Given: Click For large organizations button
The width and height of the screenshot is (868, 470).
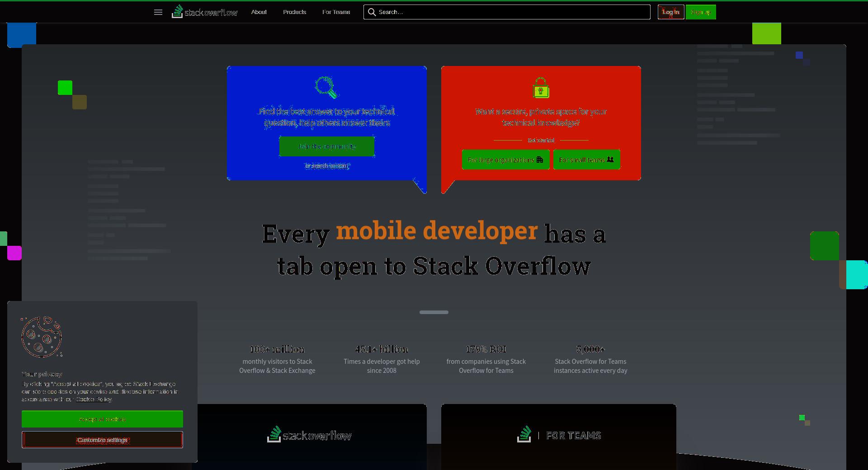Looking at the screenshot, I should coord(506,160).
